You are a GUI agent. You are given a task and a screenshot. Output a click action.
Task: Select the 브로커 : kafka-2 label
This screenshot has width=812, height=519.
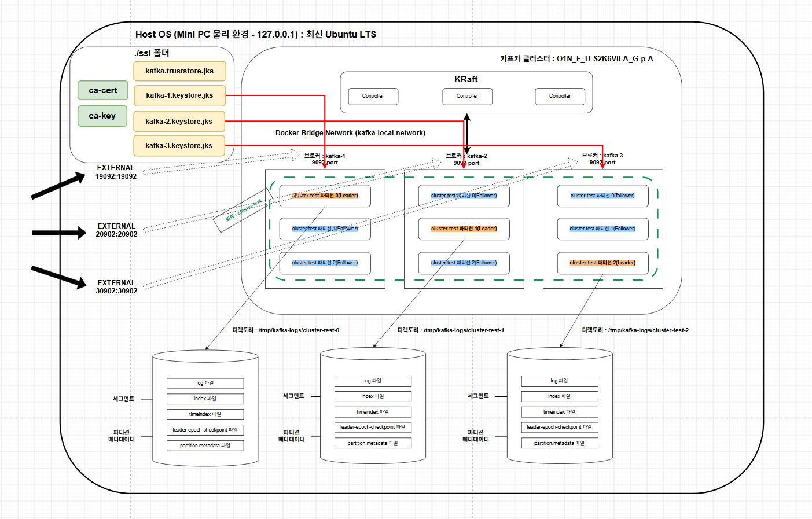tap(466, 159)
